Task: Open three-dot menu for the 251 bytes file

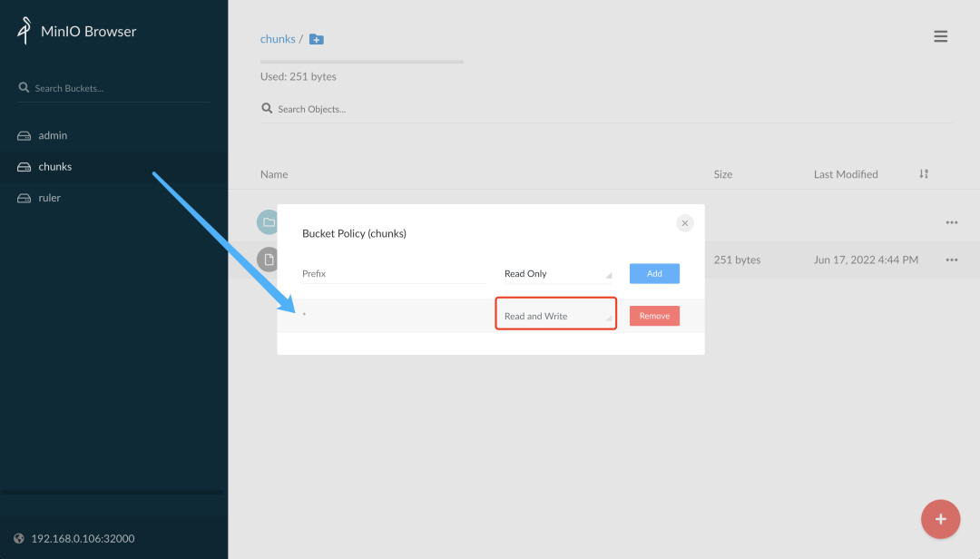Action: pos(951,260)
